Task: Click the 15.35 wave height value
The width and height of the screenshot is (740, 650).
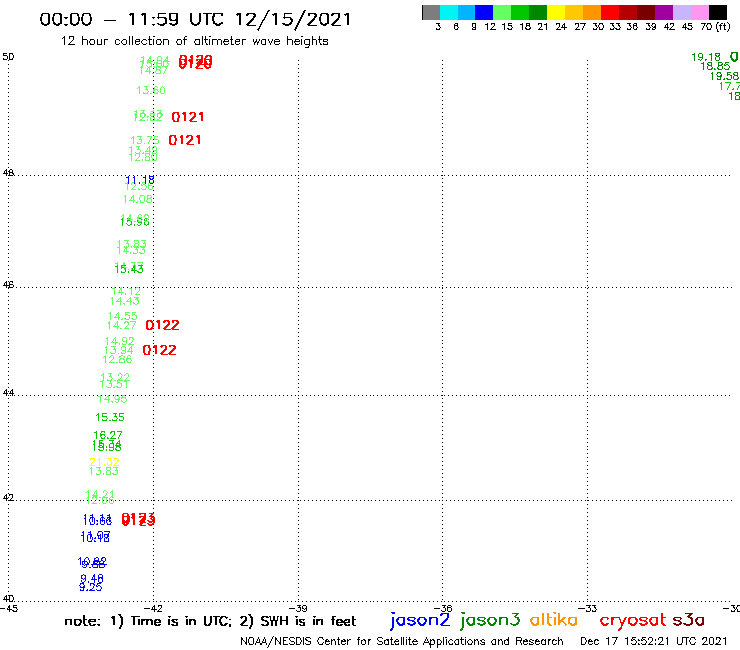Action: (x=110, y=417)
